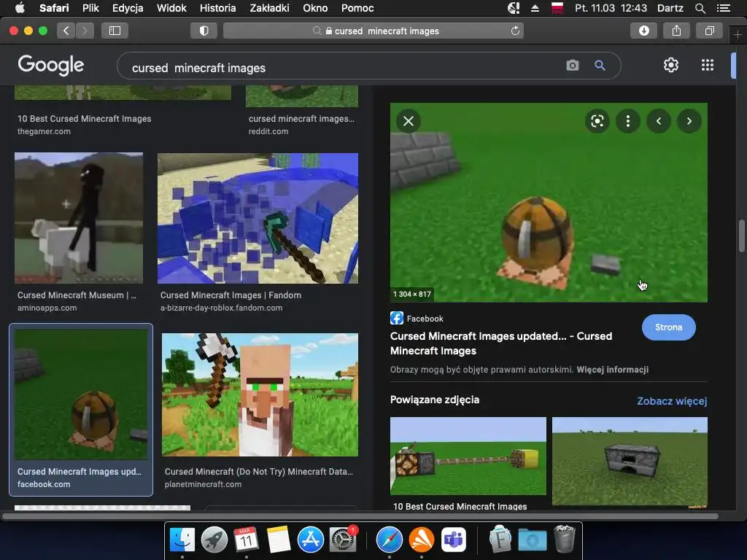
Task: Open Spotlight search in menu bar
Action: tap(700, 8)
